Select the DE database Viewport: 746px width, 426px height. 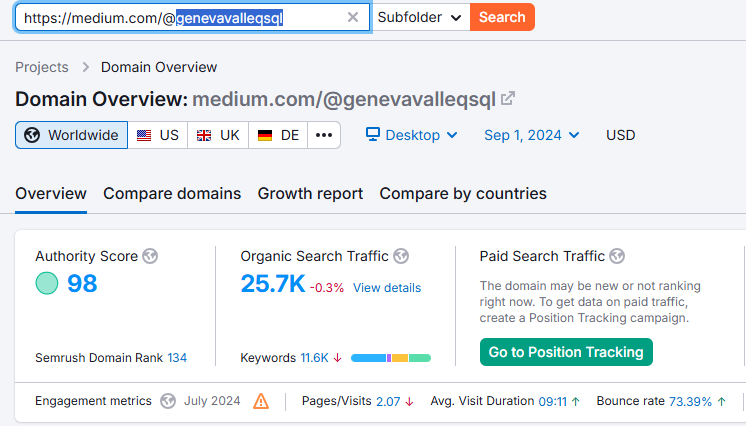pos(278,135)
